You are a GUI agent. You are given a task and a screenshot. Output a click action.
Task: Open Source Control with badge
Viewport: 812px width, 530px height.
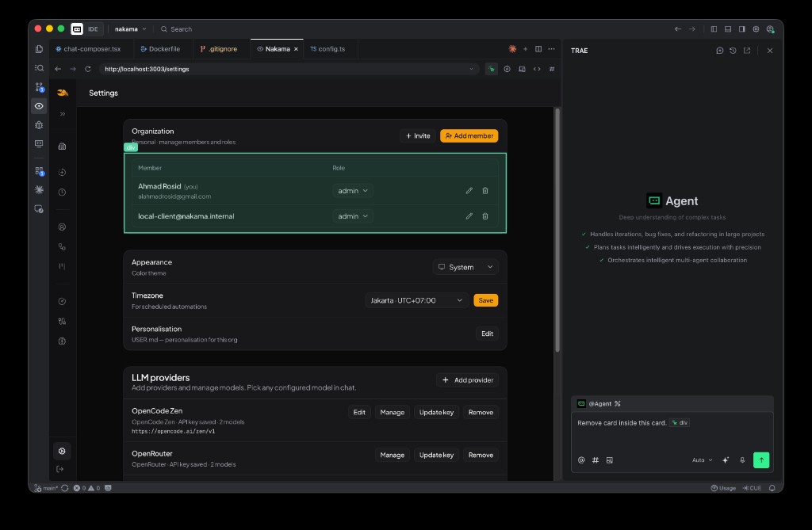(x=39, y=87)
